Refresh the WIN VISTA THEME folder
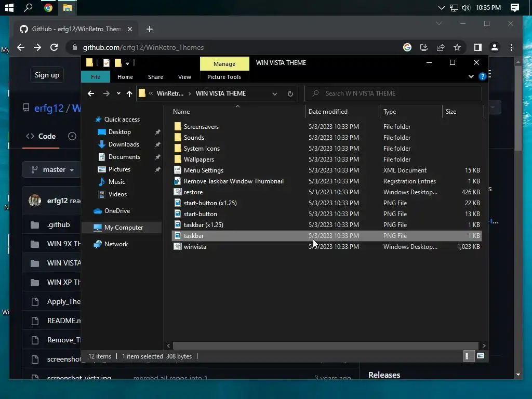Viewport: 532px width, 399px height. click(x=290, y=94)
